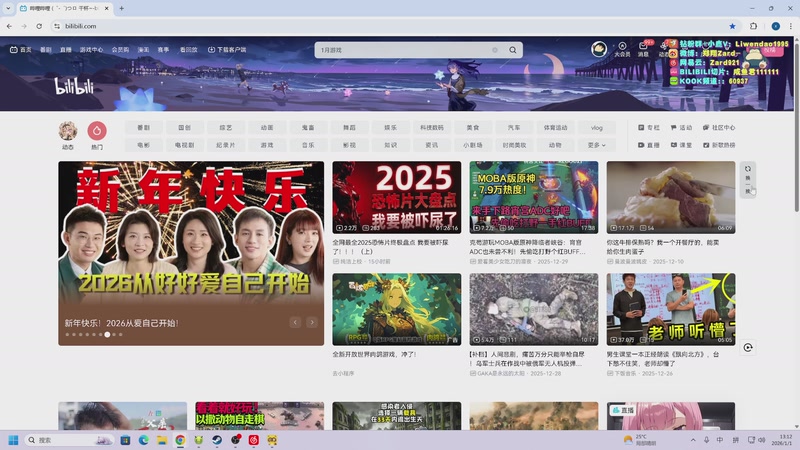This screenshot has height=450, width=800.
Task: Open 游戏中心 in the top navigation
Action: (91, 49)
